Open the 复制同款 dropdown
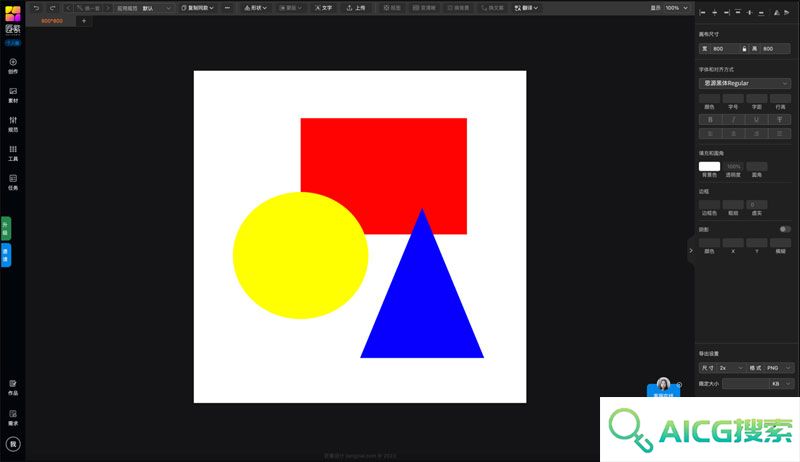 tap(197, 8)
